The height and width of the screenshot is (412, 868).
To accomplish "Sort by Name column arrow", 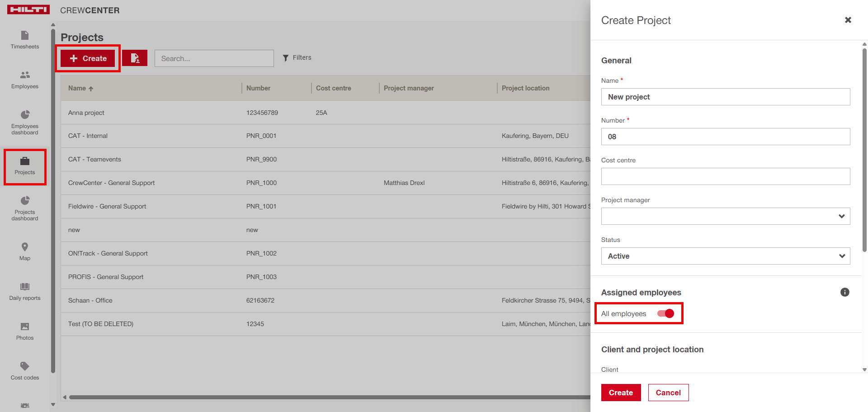I will click(91, 89).
